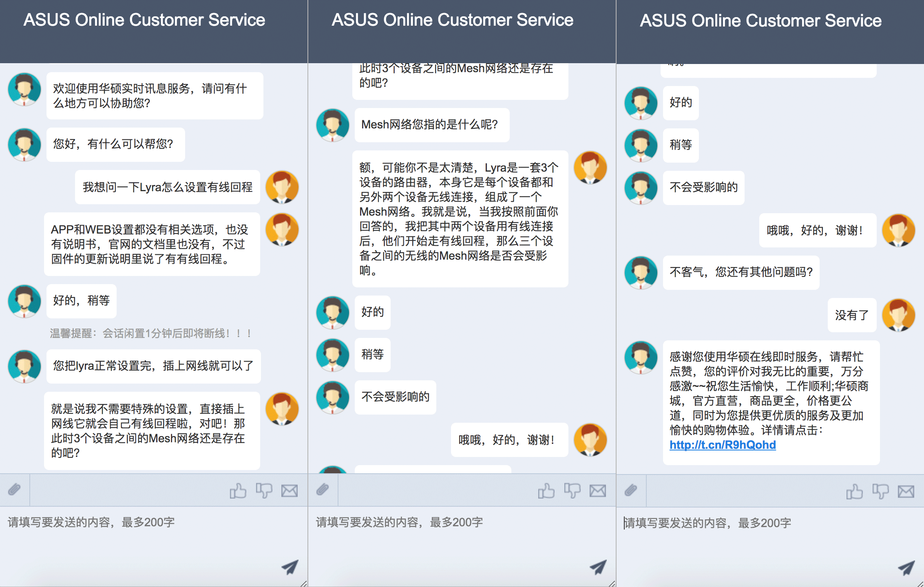Click the attachment paperclip in the right chat
Viewport: 924px width, 587px height.
pos(631,490)
